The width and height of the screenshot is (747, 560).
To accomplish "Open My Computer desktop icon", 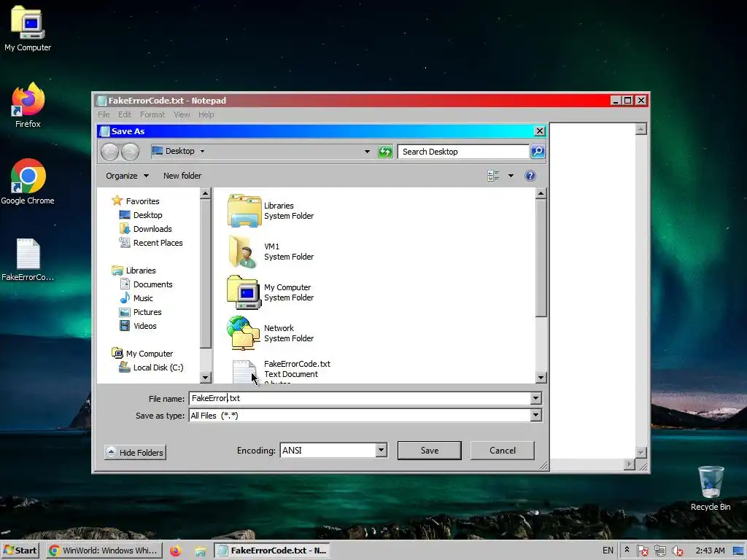I will click(x=28, y=23).
